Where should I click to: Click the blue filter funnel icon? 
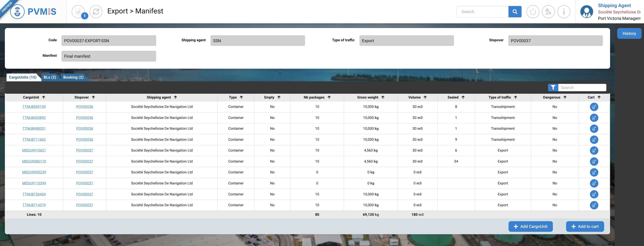[x=553, y=87]
